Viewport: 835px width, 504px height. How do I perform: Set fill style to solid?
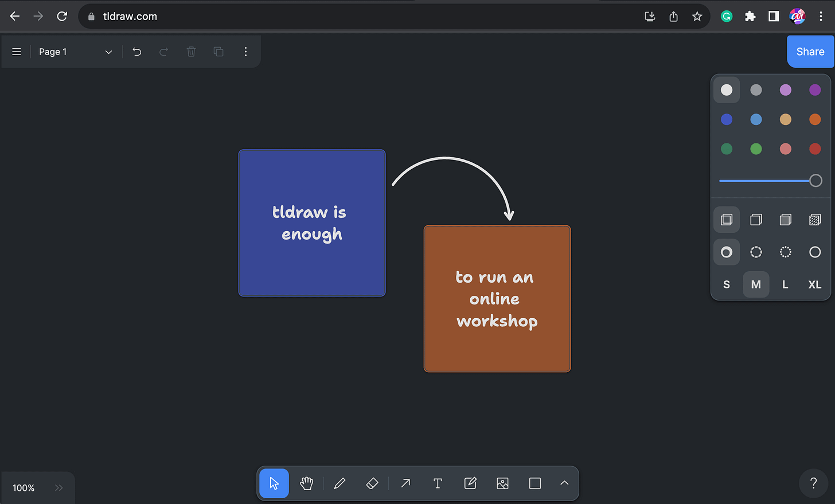click(x=786, y=220)
